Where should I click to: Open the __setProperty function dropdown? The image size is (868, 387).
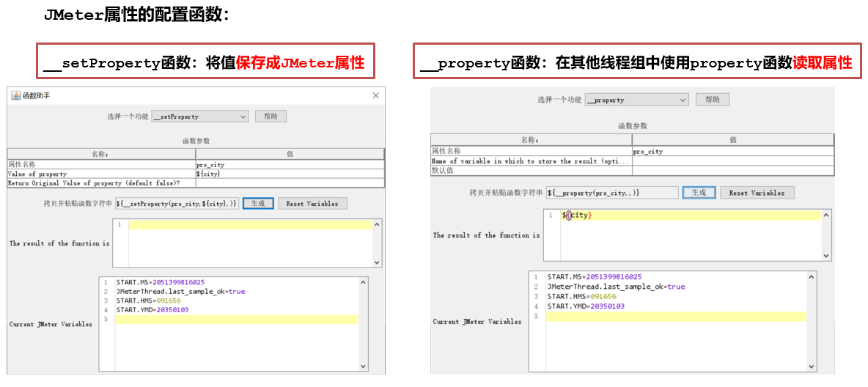tap(200, 117)
